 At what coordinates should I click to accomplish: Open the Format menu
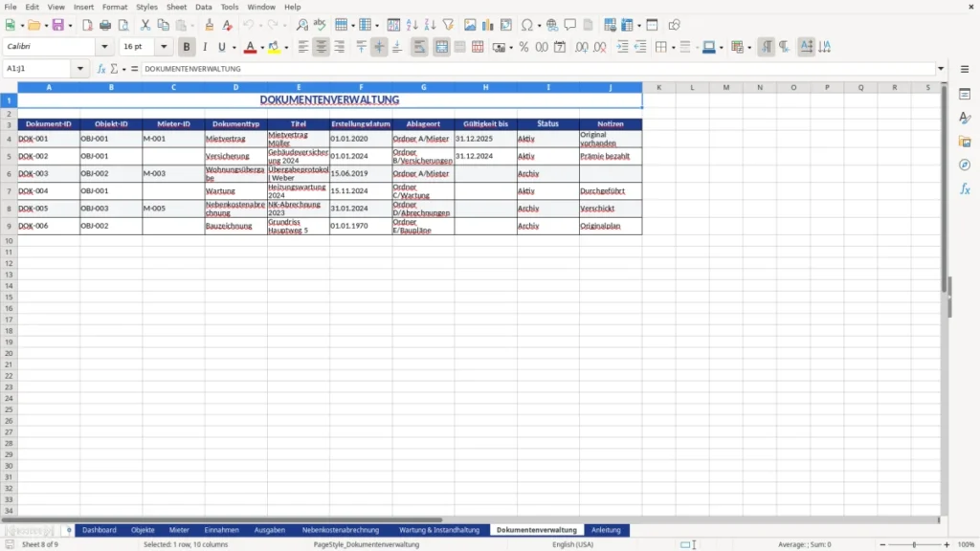tap(115, 7)
